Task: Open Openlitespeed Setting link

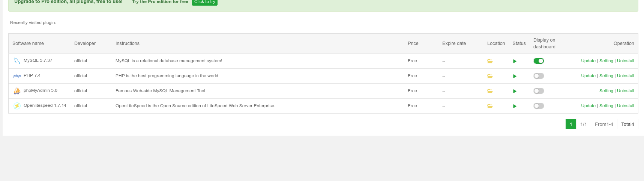Action: tap(606, 106)
